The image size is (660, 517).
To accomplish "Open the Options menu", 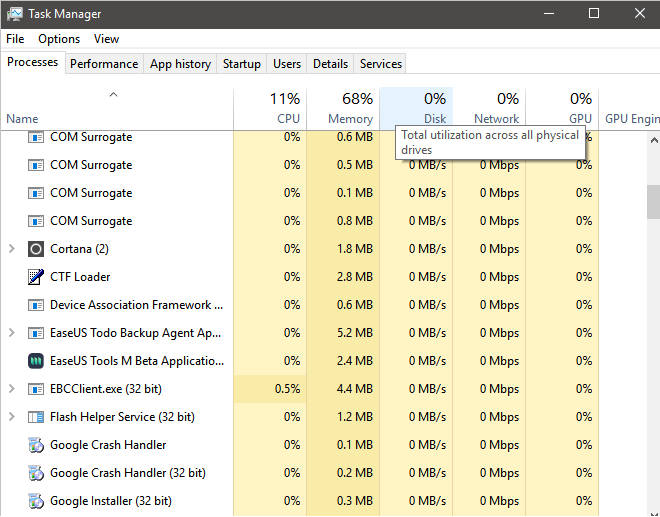I will [x=59, y=39].
